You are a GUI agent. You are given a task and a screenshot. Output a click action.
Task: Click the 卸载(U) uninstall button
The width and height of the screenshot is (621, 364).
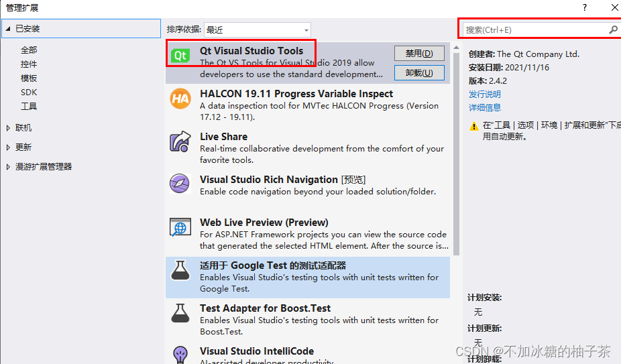tap(419, 73)
